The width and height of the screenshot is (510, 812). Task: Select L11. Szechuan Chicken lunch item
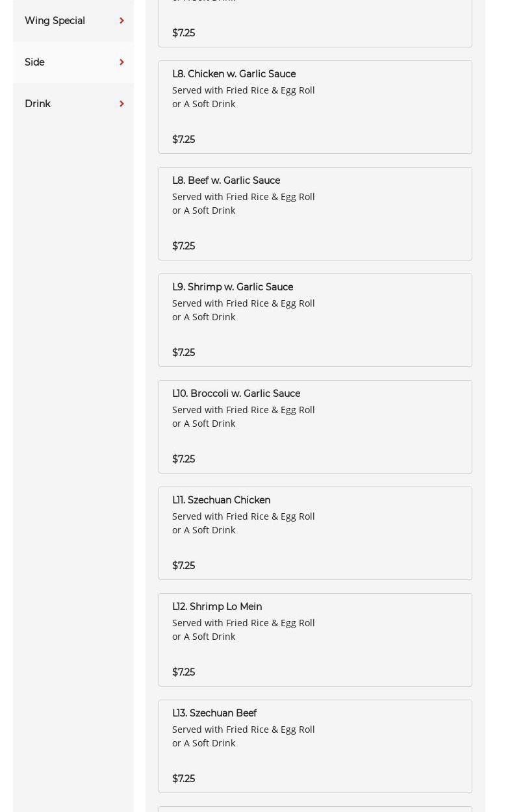point(221,500)
